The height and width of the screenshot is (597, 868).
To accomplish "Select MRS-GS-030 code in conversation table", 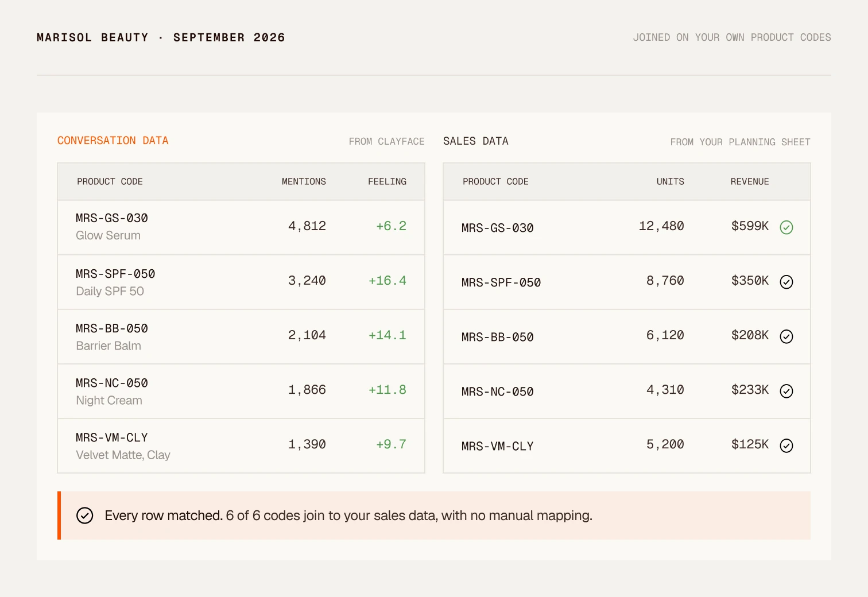I will [x=112, y=218].
